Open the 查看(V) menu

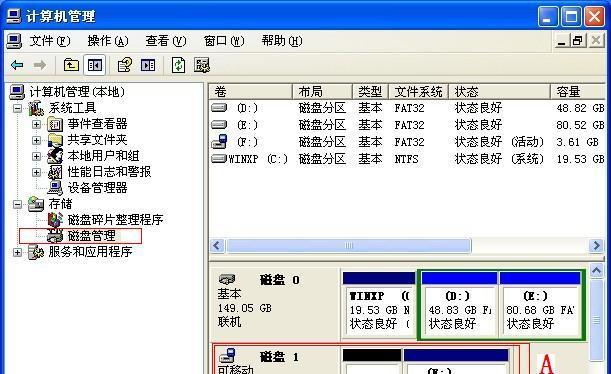coord(166,41)
